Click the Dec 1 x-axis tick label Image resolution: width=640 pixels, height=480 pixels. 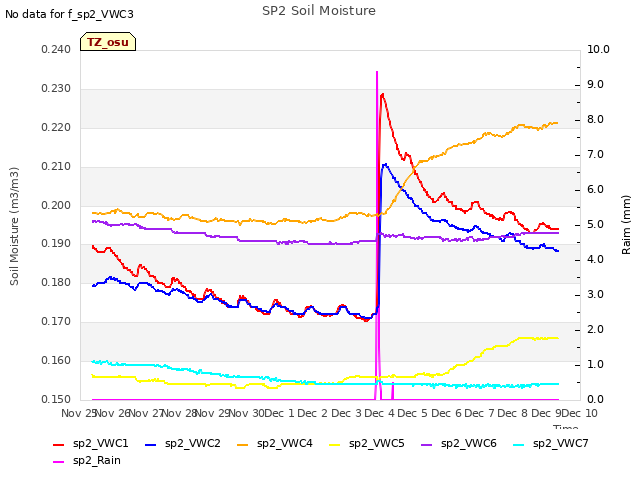tap(279, 413)
